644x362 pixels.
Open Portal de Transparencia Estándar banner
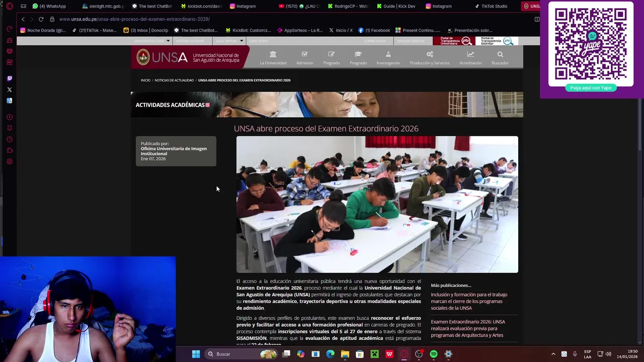(496, 41)
